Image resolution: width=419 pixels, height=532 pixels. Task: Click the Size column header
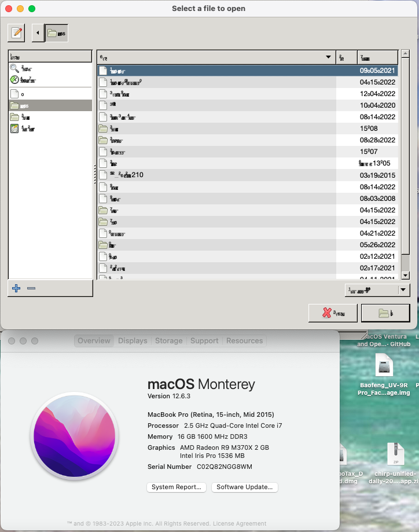[x=347, y=57]
